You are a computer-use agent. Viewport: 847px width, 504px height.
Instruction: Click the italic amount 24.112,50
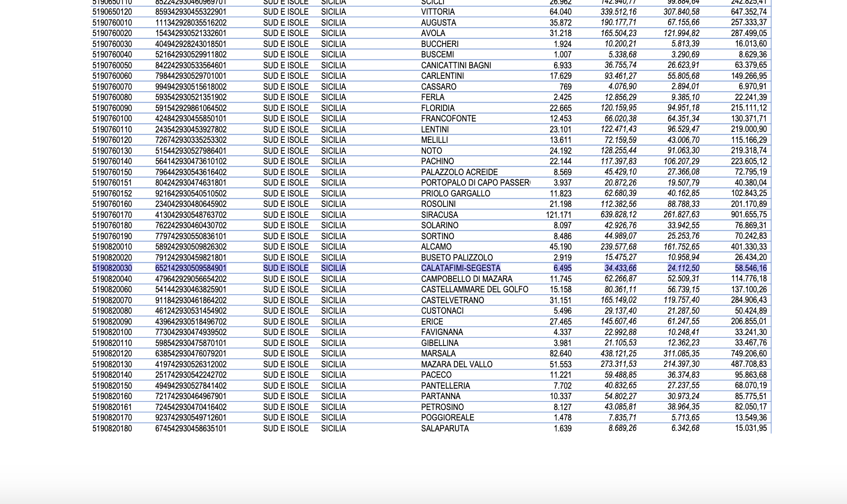683,268
